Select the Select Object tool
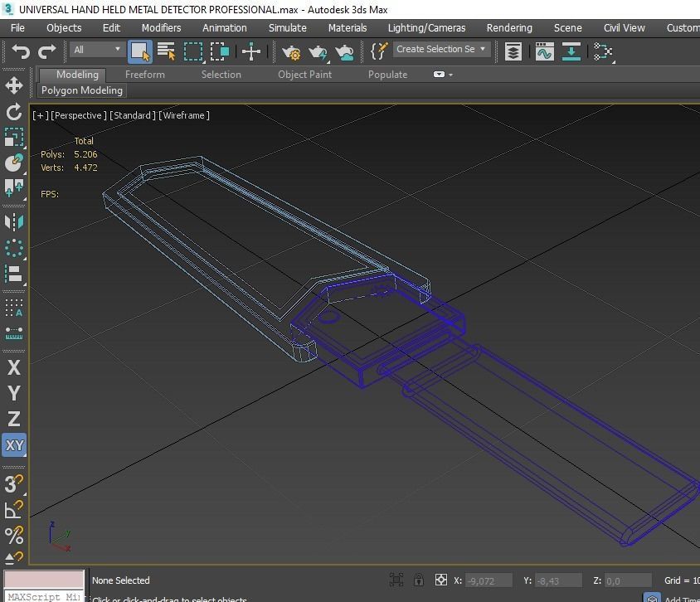Image resolution: width=700 pixels, height=602 pixels. tap(139, 51)
